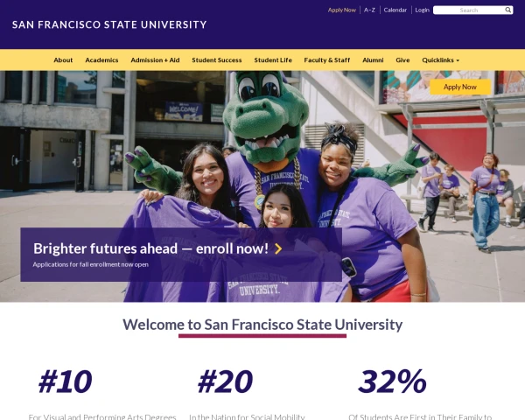Go to the Student Success section
Image resolution: width=525 pixels, height=420 pixels.
[x=217, y=59]
